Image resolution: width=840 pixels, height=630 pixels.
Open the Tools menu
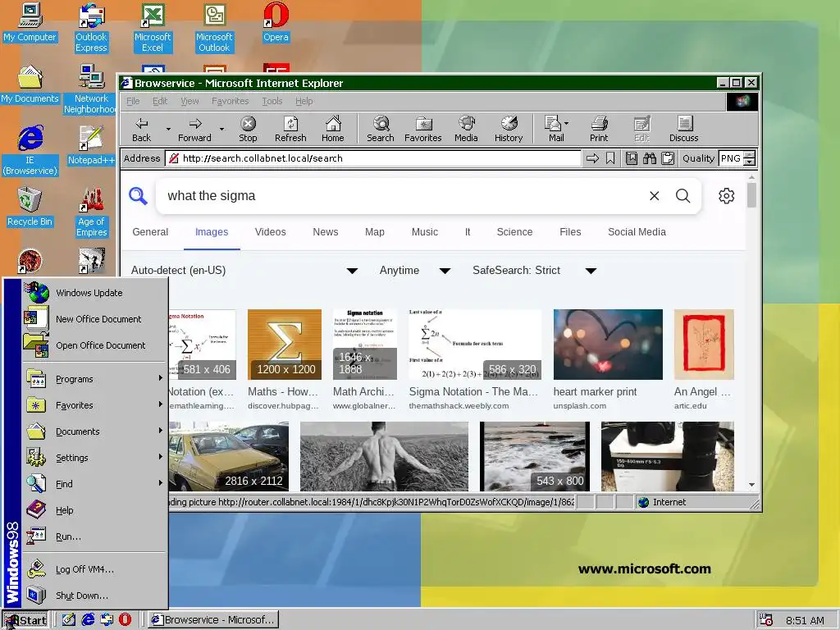[x=272, y=101]
